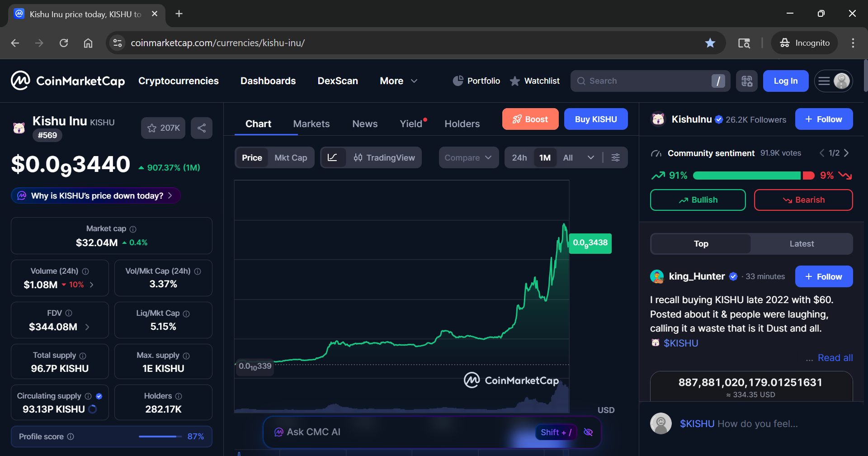Click Max. supply info icon

(x=186, y=356)
